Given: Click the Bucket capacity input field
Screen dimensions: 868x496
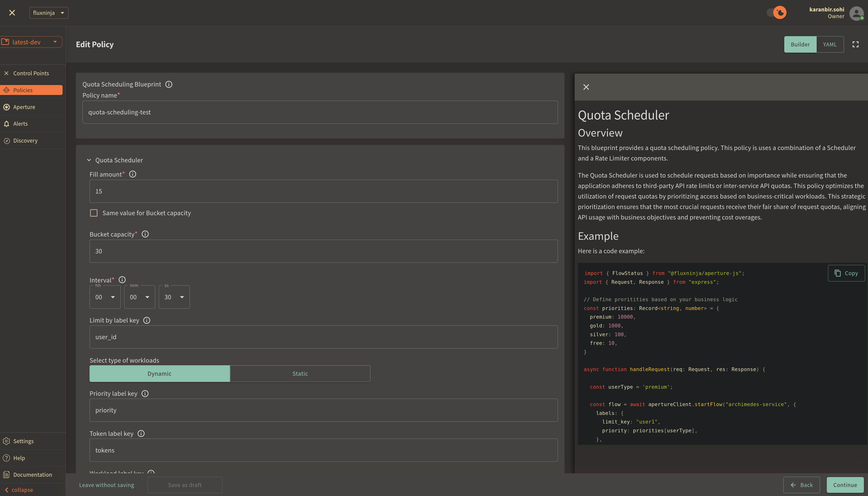Looking at the screenshot, I should click(x=323, y=251).
